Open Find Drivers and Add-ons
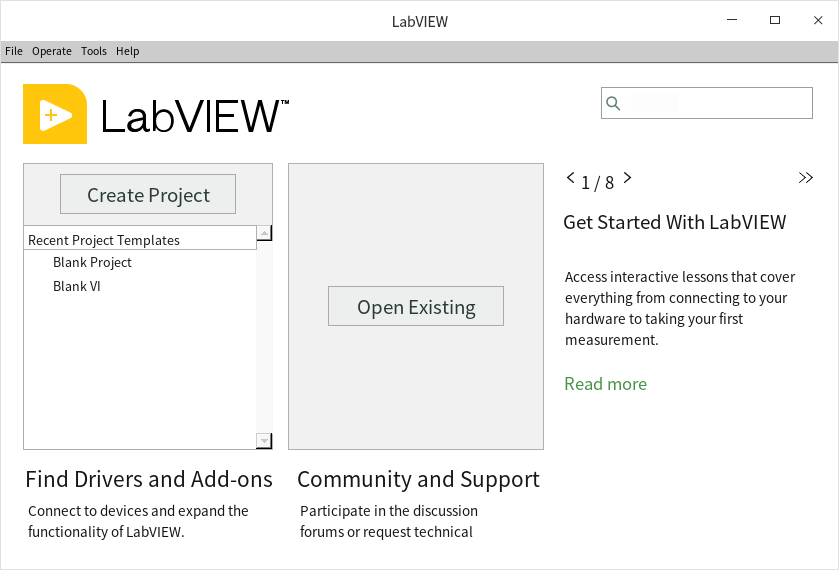839x570 pixels. pyautogui.click(x=149, y=480)
